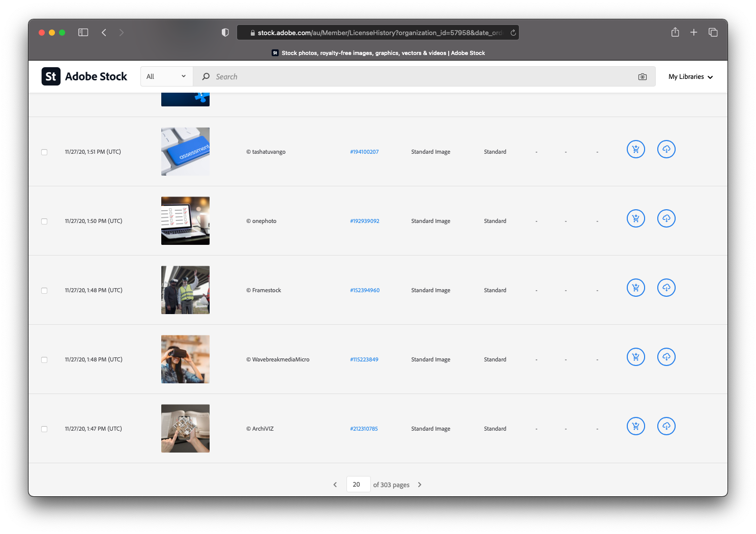Image resolution: width=756 pixels, height=534 pixels.
Task: Click the cloud download icon for ArchiVIZ
Action: coord(666,426)
